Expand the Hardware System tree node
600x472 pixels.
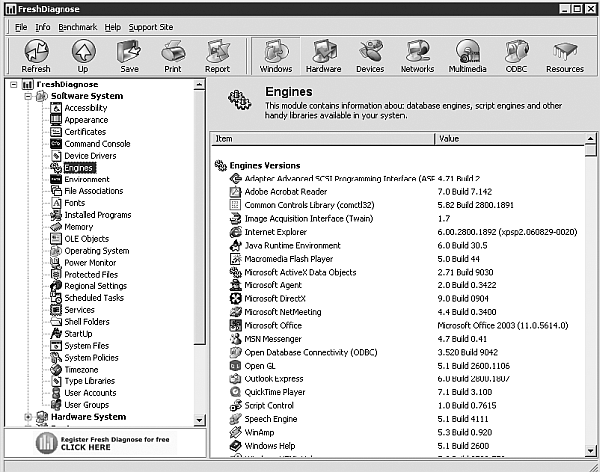tap(28, 417)
